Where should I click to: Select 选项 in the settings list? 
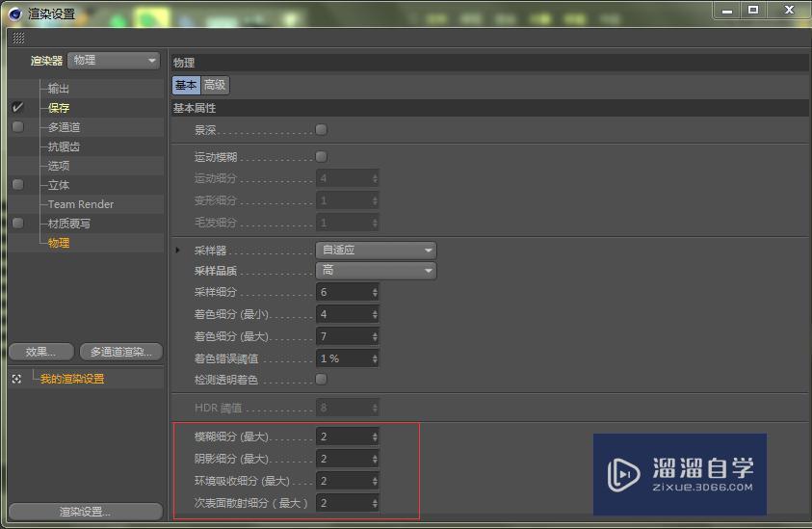[x=59, y=166]
